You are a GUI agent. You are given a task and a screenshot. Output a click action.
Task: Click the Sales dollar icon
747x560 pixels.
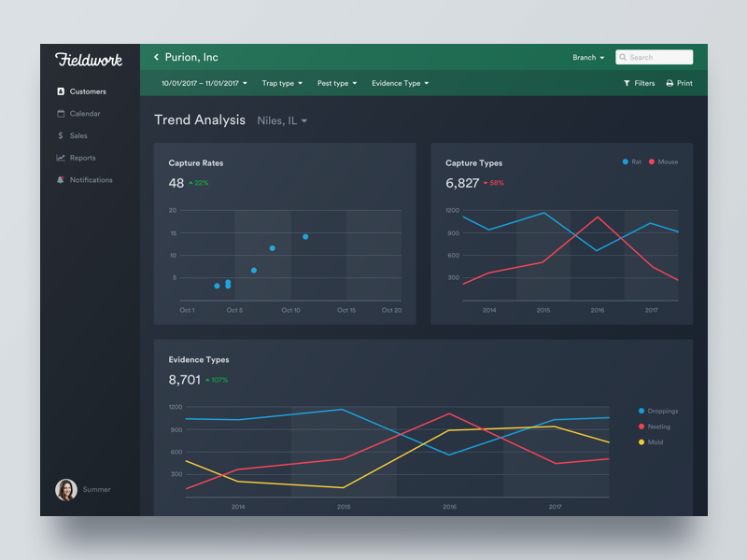click(59, 135)
